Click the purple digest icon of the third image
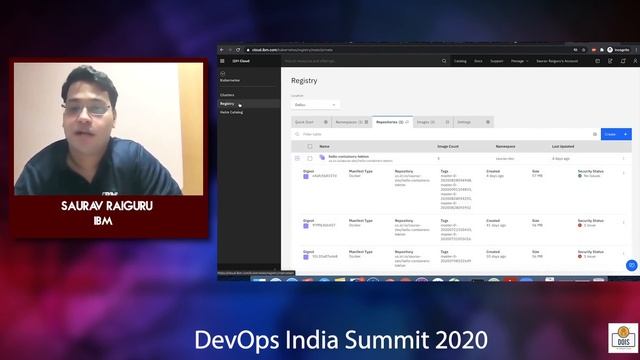 coord(306,257)
